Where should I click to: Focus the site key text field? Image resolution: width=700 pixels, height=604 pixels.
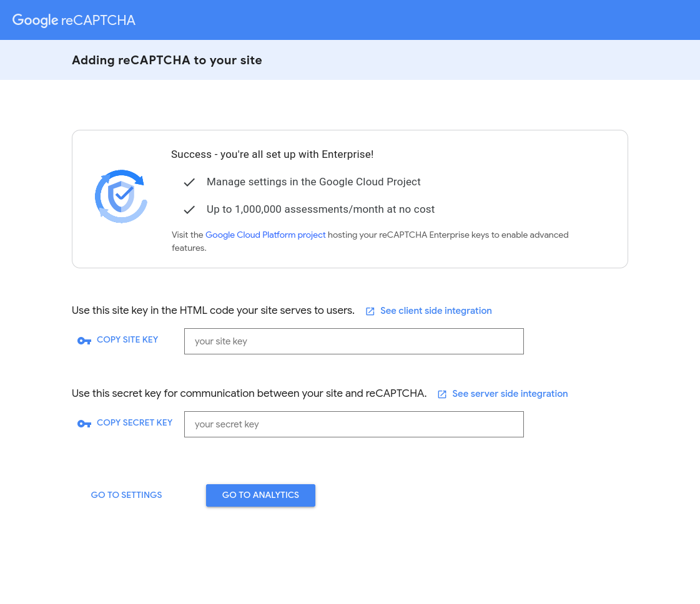click(x=354, y=341)
